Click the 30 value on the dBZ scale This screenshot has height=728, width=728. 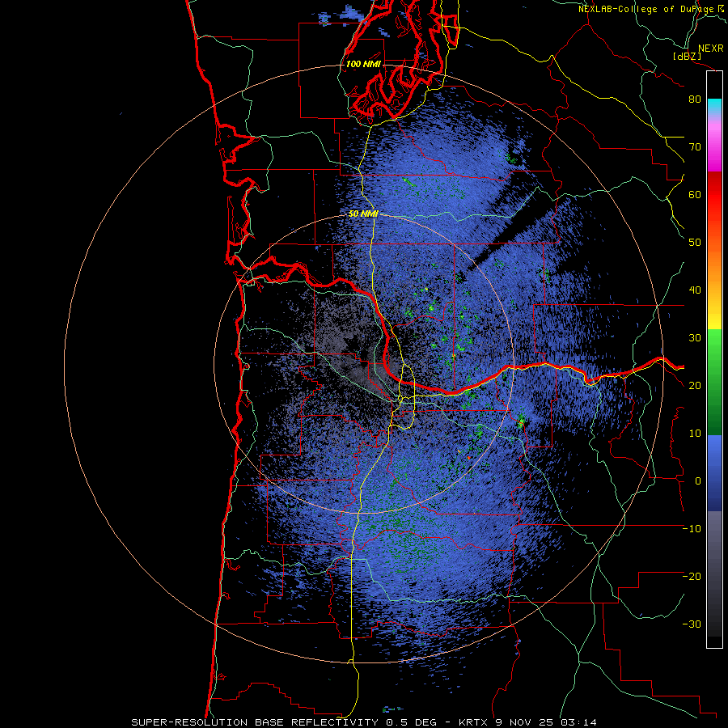point(695,337)
